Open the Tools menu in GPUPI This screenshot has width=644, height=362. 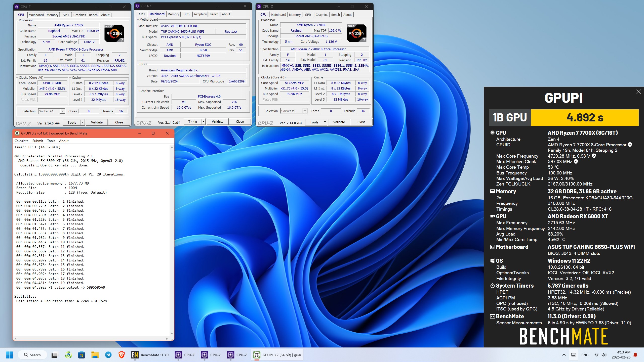click(51, 141)
